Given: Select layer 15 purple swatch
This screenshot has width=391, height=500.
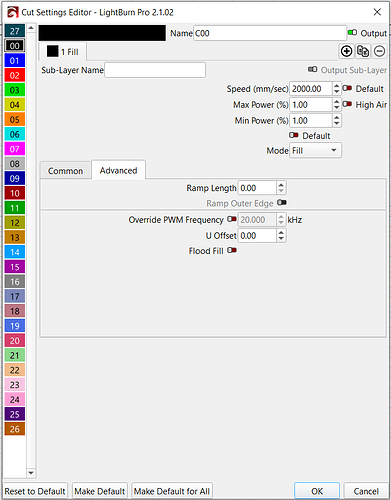Looking at the screenshot, I should pos(15,267).
